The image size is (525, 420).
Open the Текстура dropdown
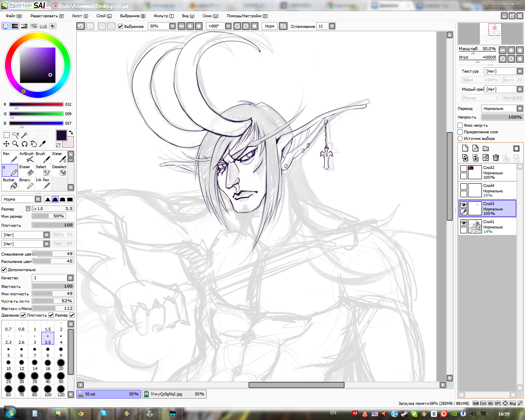520,71
